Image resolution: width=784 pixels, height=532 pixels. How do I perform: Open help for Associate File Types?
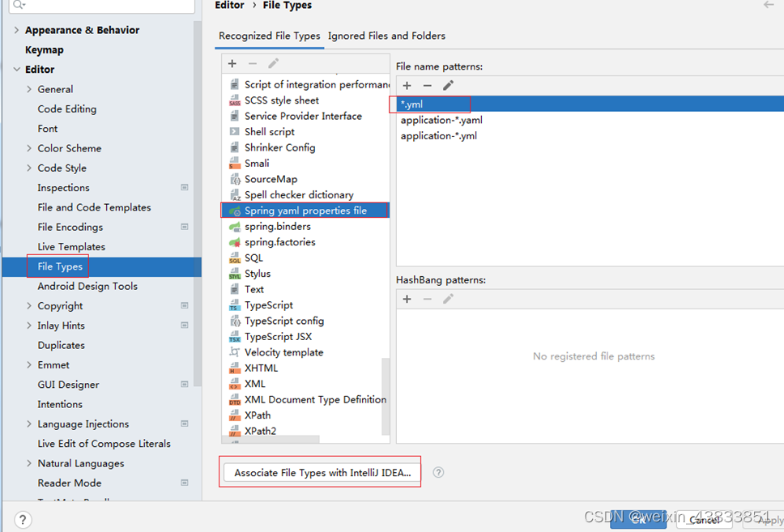click(438, 473)
